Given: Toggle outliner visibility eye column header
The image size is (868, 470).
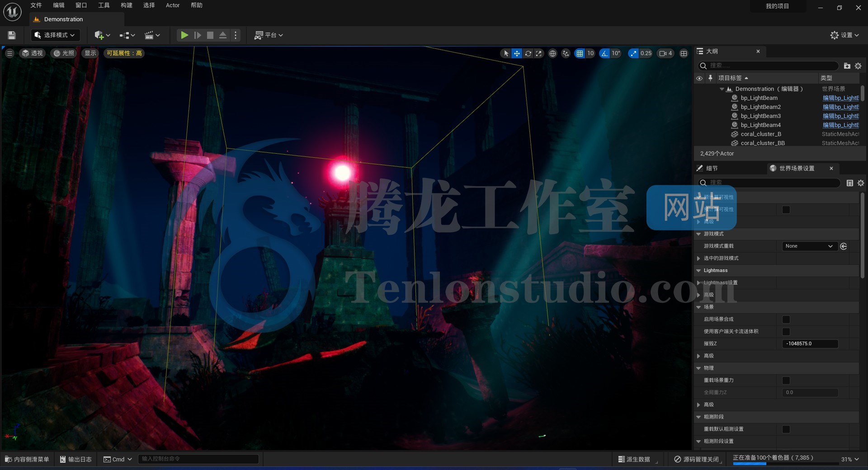Looking at the screenshot, I should coord(699,78).
